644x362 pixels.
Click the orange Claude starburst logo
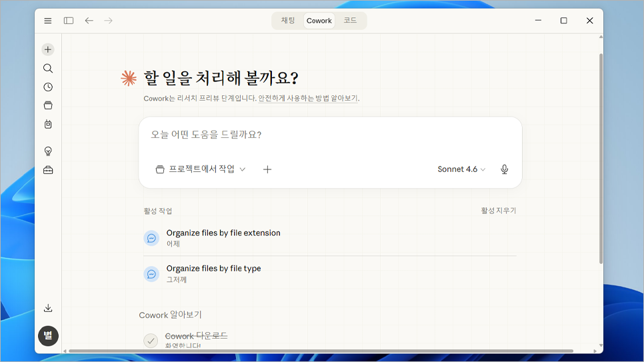[129, 78]
